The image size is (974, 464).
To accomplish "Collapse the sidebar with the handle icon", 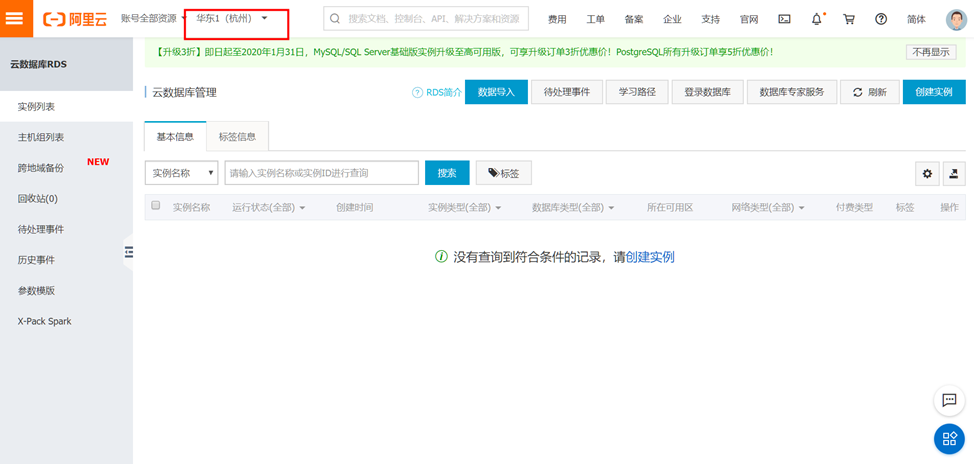I will [x=129, y=252].
